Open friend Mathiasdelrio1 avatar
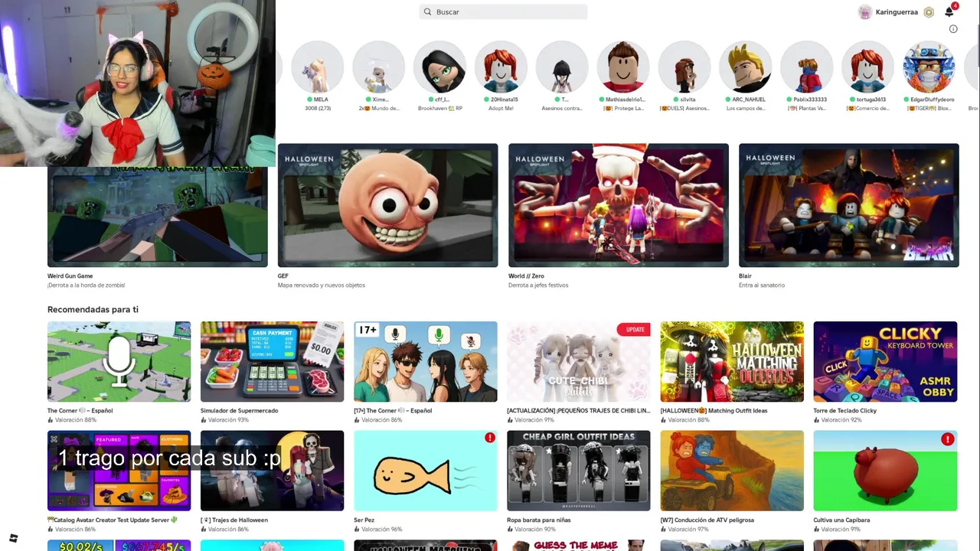Viewport: 980px width, 551px height. (x=623, y=67)
